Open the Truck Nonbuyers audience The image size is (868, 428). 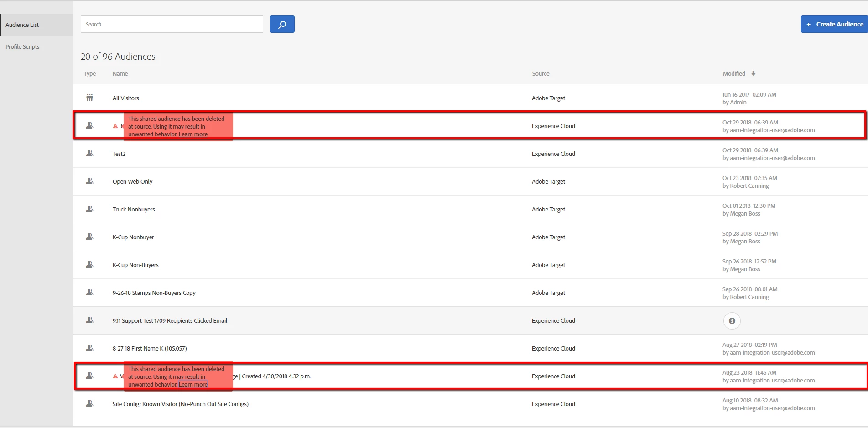click(134, 209)
